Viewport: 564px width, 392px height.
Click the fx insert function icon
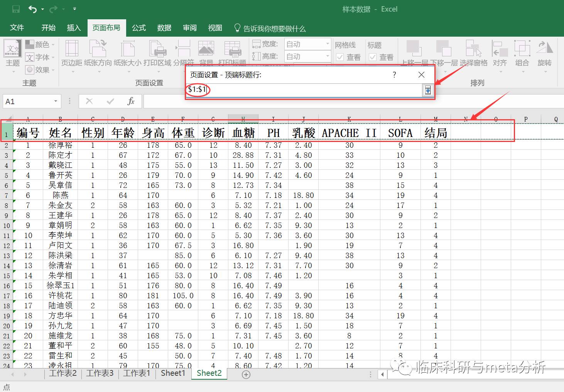(131, 101)
